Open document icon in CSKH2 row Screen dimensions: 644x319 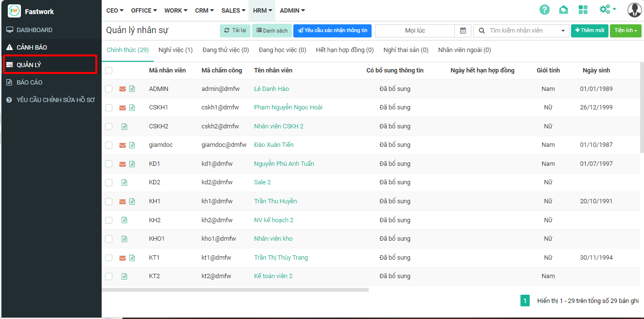pos(124,126)
